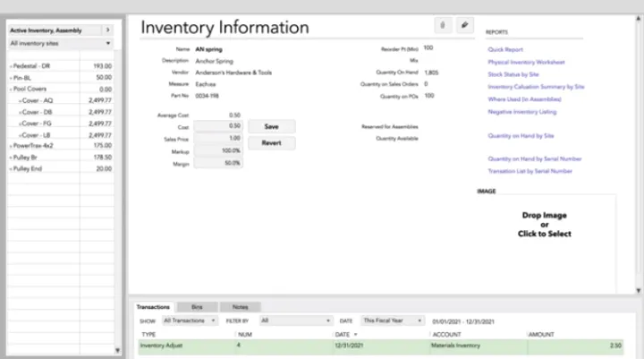
Task: Click the Save button
Action: 271,127
